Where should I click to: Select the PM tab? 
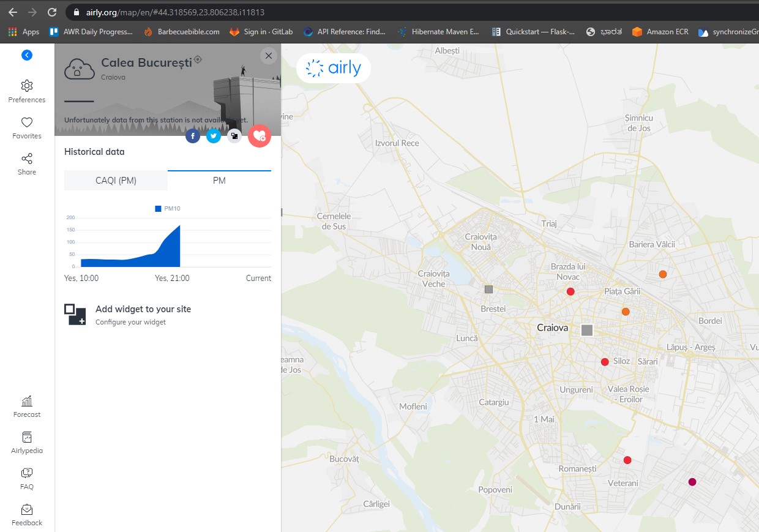click(219, 181)
